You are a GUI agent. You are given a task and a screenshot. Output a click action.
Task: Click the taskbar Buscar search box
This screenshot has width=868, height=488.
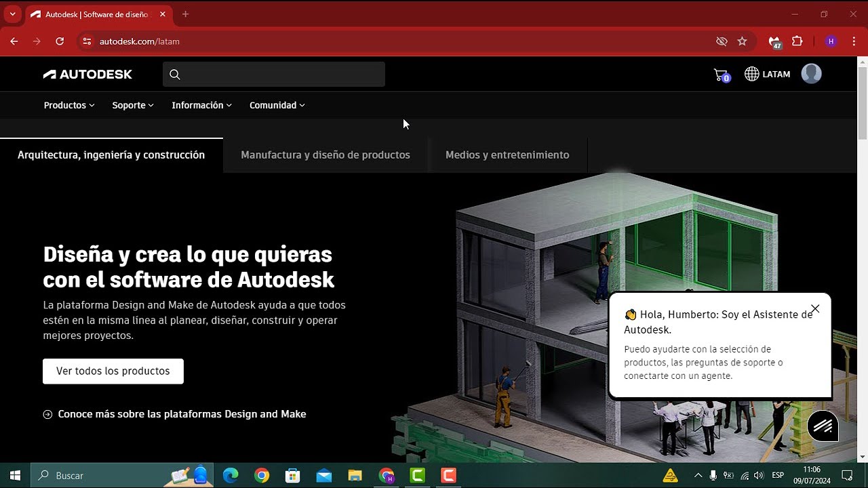[122, 475]
